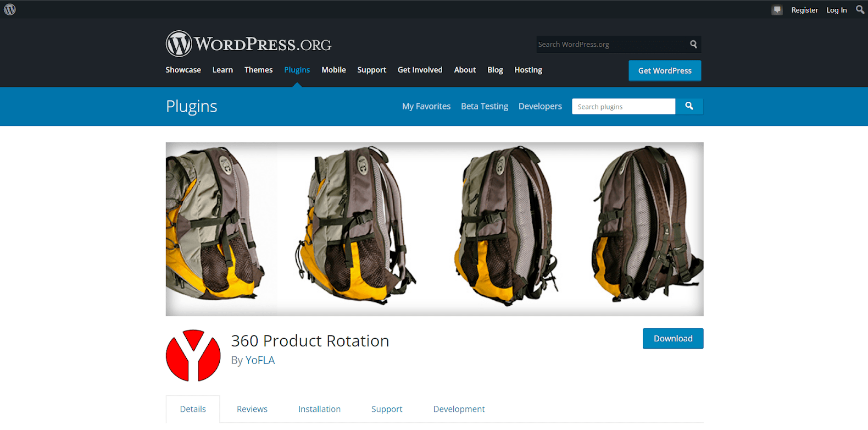The width and height of the screenshot is (868, 430).
Task: Select the Details tab
Action: click(193, 409)
